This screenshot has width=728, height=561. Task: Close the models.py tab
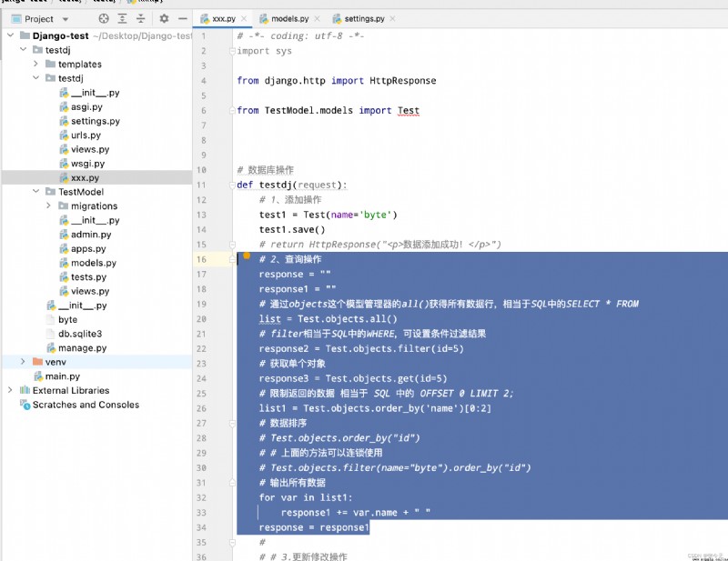pyautogui.click(x=317, y=18)
